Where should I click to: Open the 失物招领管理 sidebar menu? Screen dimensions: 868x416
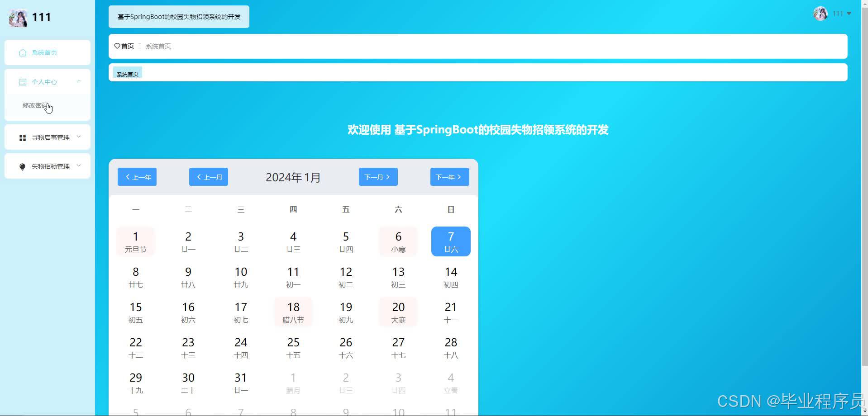click(48, 166)
